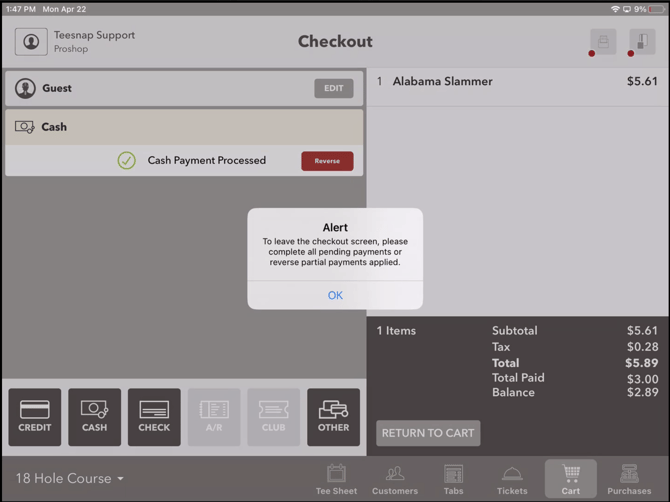Open OTHER payment methods
The height and width of the screenshot is (502, 670).
333,417
